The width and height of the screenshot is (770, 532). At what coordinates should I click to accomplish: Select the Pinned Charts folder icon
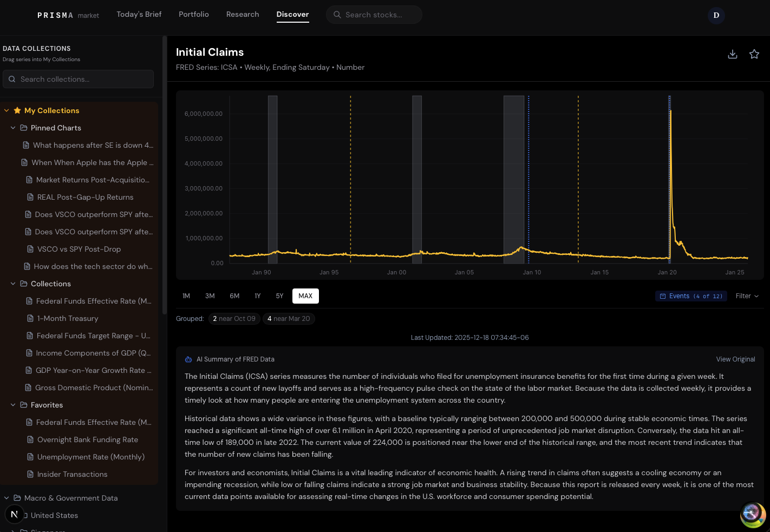[23, 128]
